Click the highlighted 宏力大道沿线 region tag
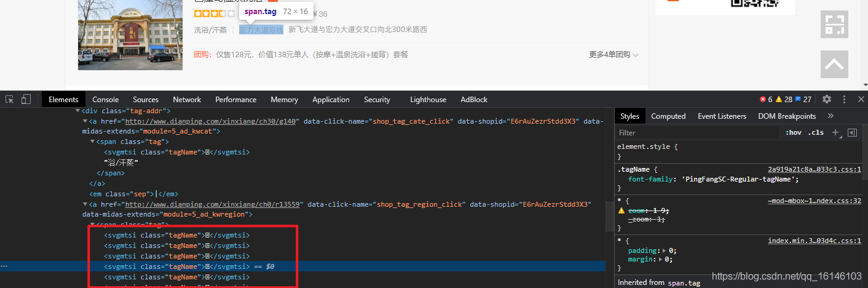The width and height of the screenshot is (868, 288). (261, 30)
